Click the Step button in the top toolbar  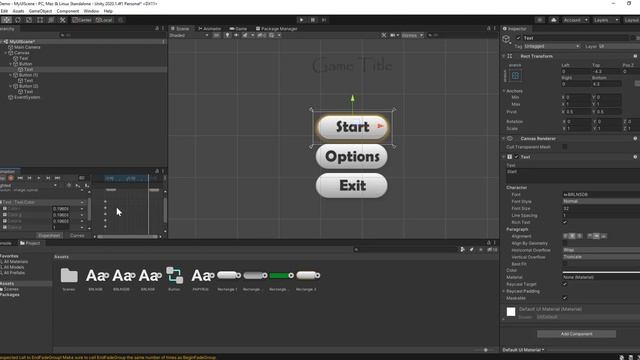click(x=324, y=20)
